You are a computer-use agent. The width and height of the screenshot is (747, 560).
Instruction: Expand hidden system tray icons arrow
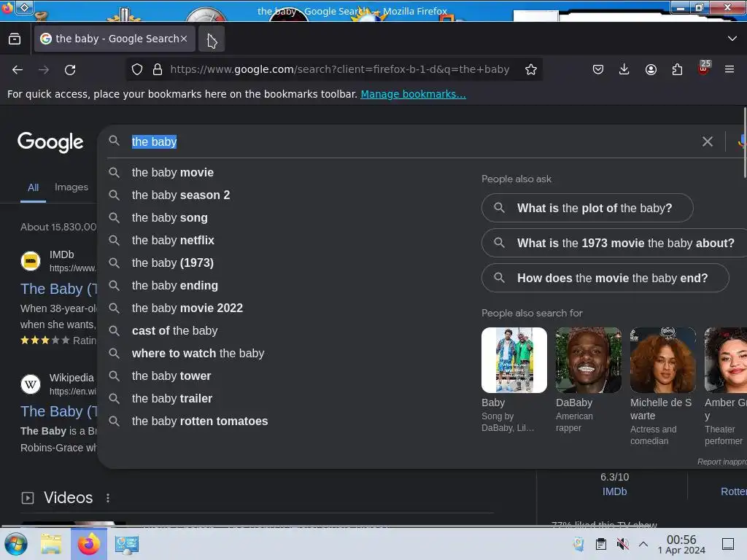(643, 544)
